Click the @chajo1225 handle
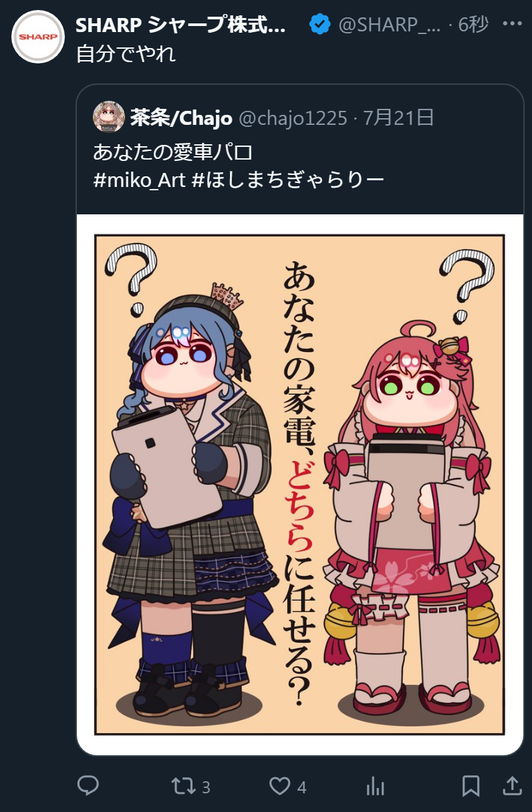Viewport: 532px width, 812px height. pyautogui.click(x=293, y=118)
